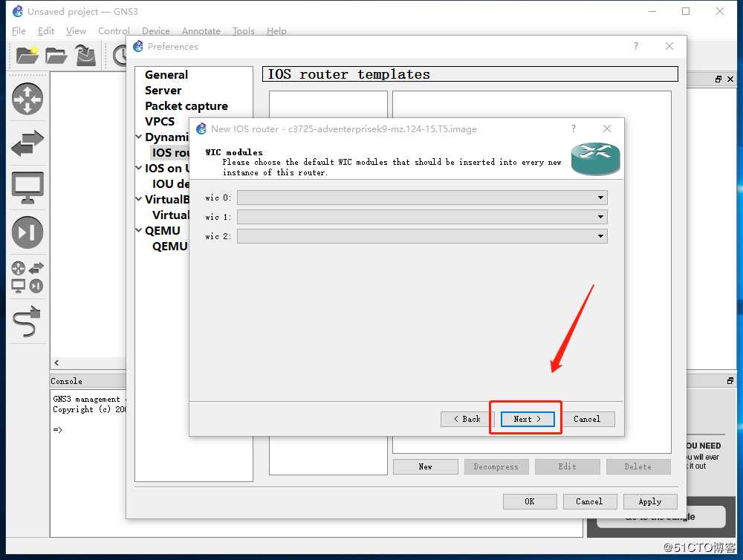This screenshot has width=743, height=560.
Task: Select IOU devices tree item
Action: pyautogui.click(x=171, y=184)
